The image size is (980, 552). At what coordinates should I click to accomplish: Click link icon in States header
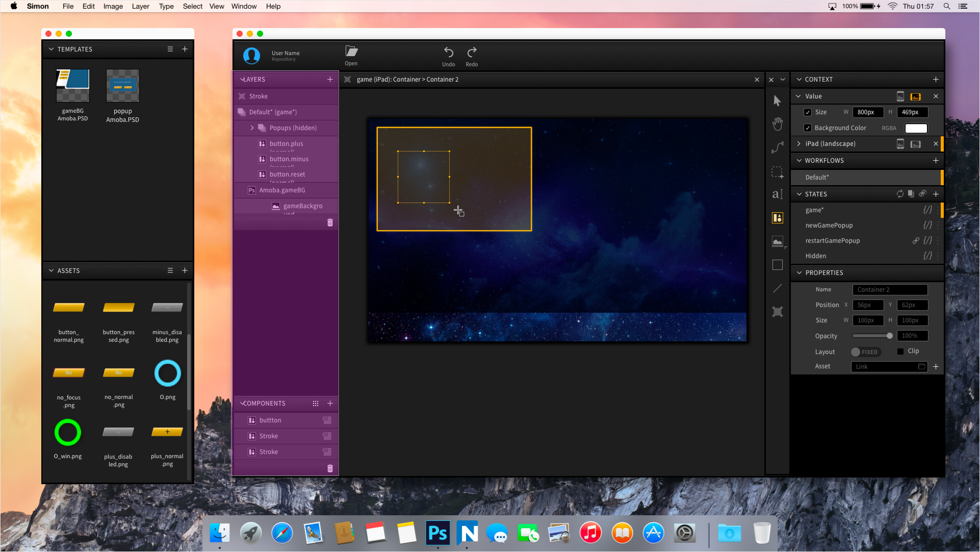click(922, 194)
